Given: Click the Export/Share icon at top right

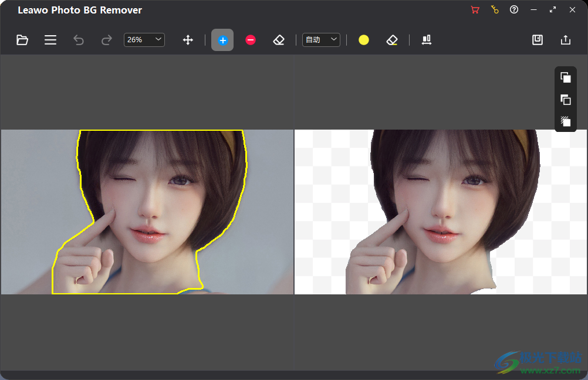Looking at the screenshot, I should pyautogui.click(x=565, y=40).
